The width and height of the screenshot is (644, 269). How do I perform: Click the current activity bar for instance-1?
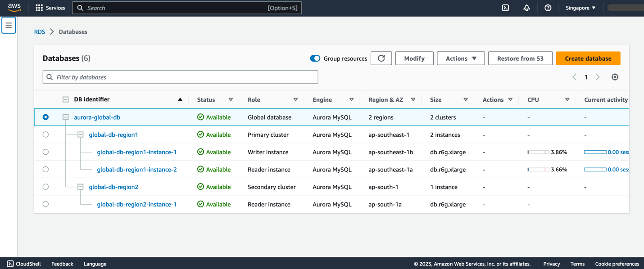click(x=595, y=152)
